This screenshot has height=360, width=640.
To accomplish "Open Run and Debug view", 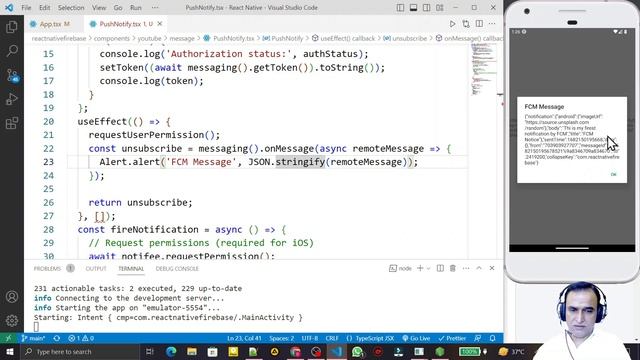I will click(x=12, y=99).
